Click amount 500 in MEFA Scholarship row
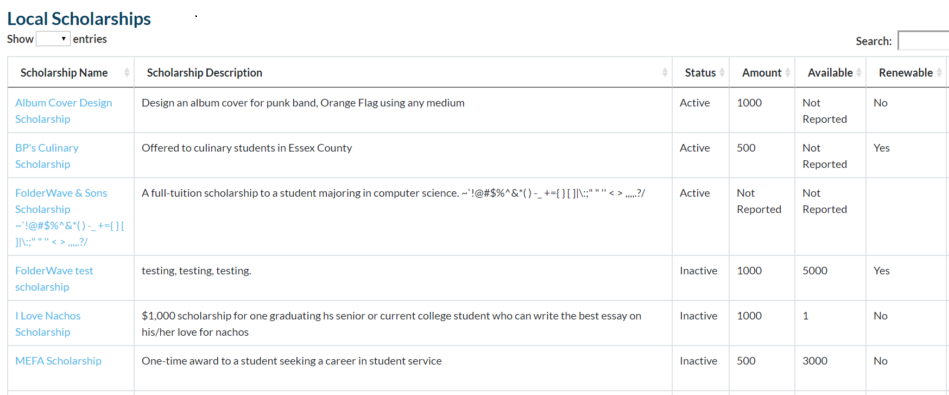This screenshot has height=395, width=949. point(746,361)
